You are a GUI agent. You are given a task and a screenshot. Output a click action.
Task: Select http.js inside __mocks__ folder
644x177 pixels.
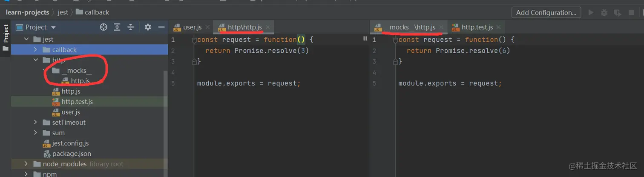80,81
